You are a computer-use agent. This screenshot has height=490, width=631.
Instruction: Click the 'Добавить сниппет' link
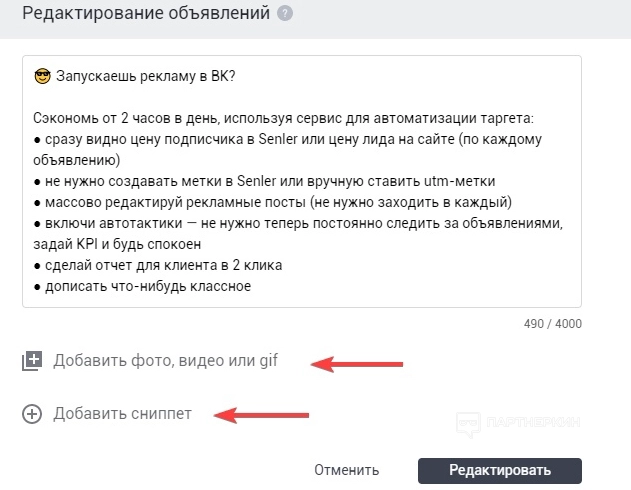122,414
